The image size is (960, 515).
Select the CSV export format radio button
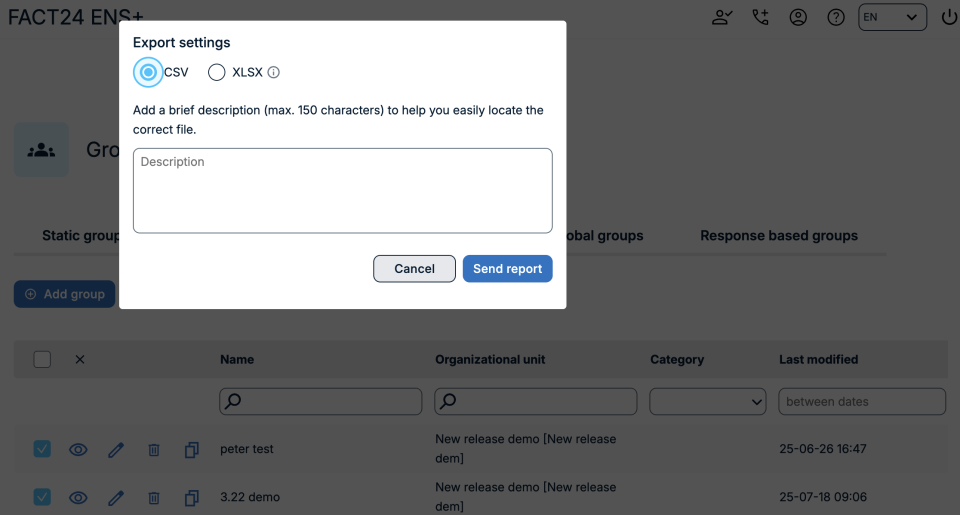(x=149, y=72)
